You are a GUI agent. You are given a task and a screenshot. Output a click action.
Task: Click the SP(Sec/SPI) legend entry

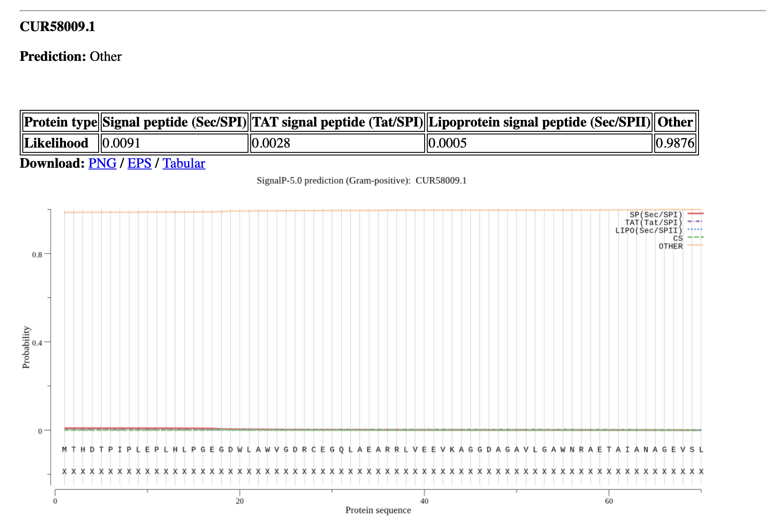(666, 215)
